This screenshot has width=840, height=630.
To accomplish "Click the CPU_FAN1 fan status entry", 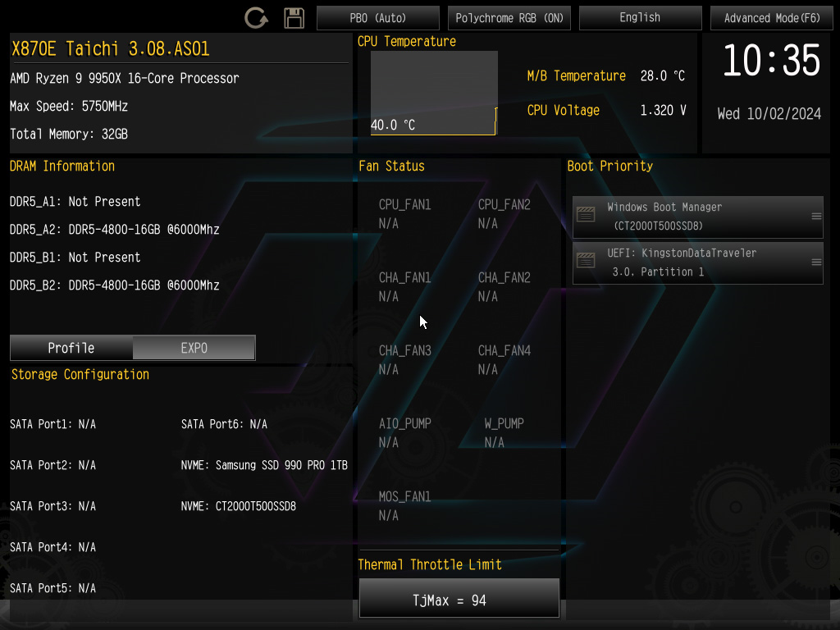I will (x=404, y=213).
